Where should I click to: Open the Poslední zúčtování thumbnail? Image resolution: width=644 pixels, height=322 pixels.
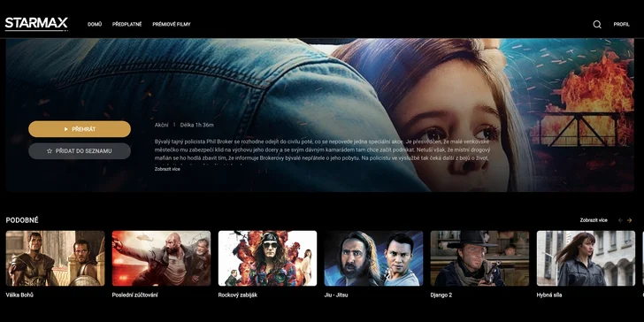pos(161,258)
